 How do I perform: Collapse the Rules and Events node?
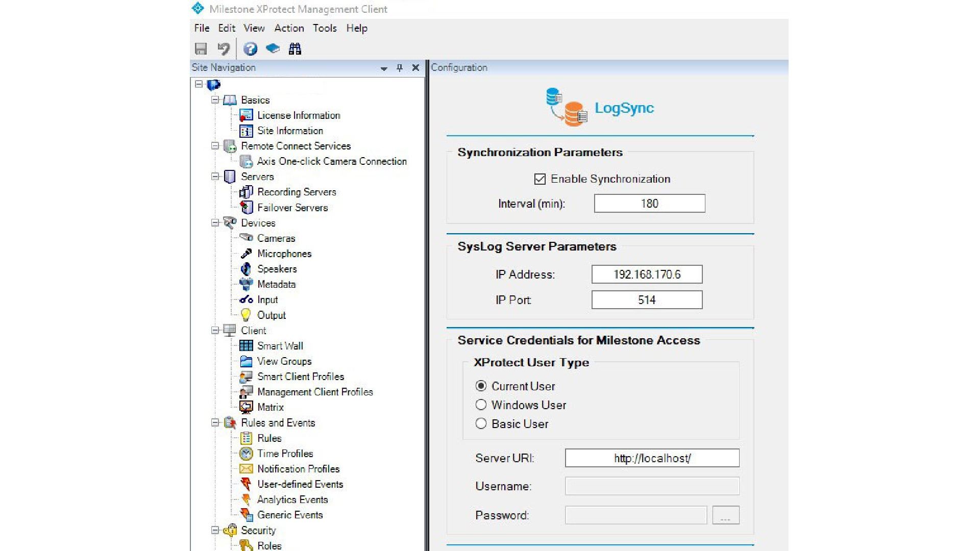pos(215,422)
